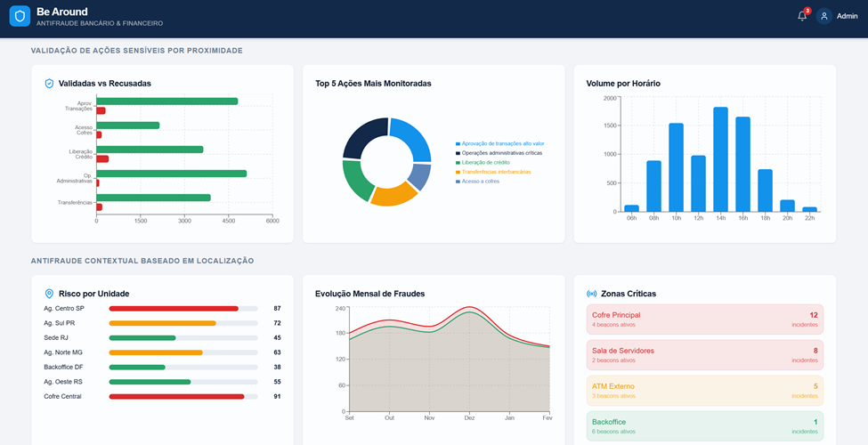The width and height of the screenshot is (868, 445).
Task: Click the Ag. Norte MG risk bar
Action: [183, 352]
